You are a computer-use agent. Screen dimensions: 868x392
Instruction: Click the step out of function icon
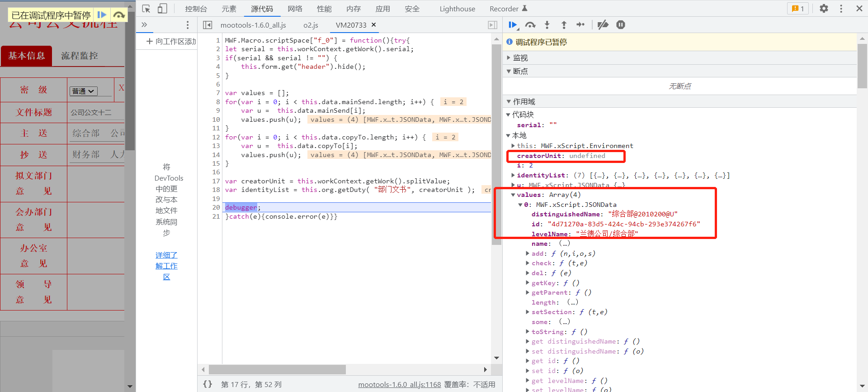(x=564, y=25)
